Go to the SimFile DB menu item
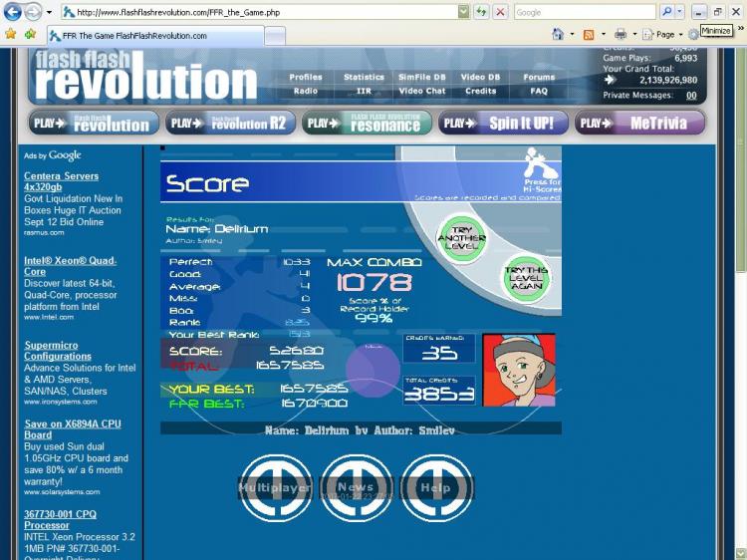Screen dimensions: 747x560 [421, 77]
